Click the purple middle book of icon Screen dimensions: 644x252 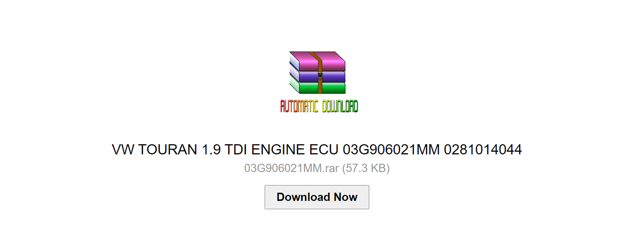pos(318,76)
